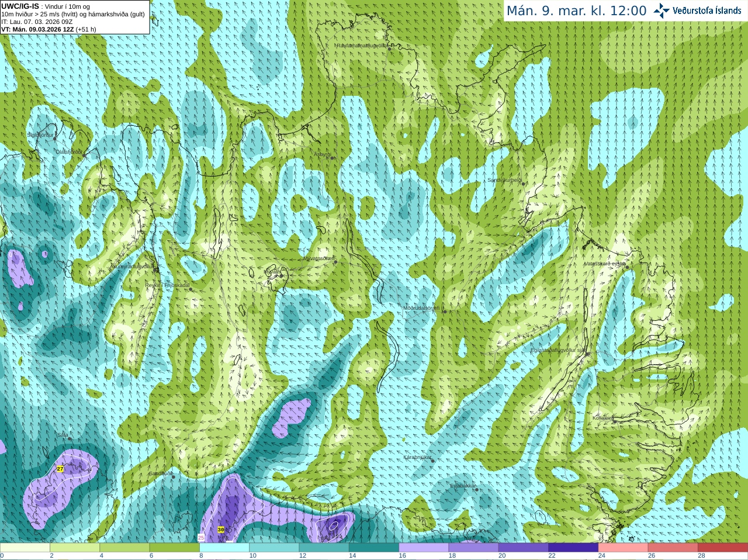Select the 10–12 m/s legend swatch
The height and width of the screenshot is (560, 748).
[x=274, y=548]
